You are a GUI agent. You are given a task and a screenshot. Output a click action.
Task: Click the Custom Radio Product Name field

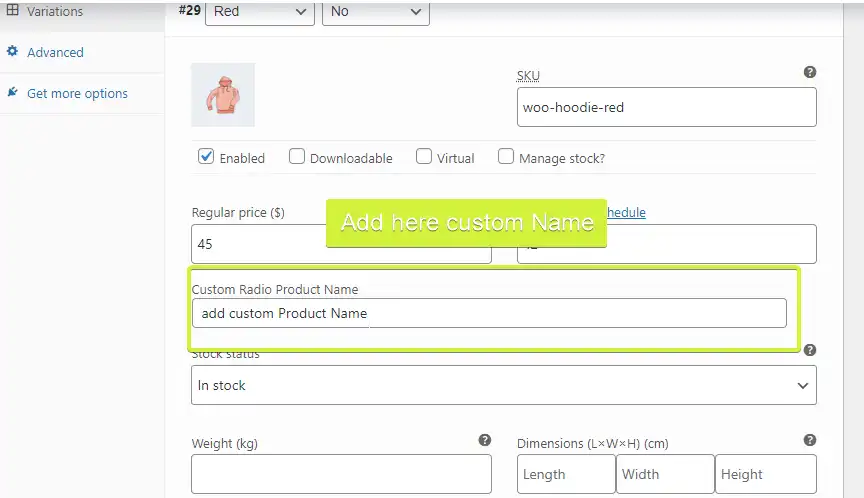[x=489, y=313]
